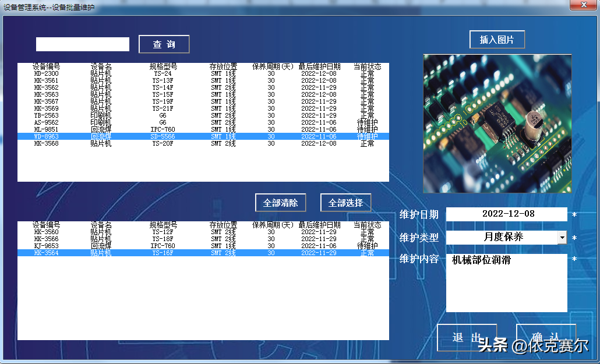Select row HL-9851 in upper list
The height and width of the screenshot is (364, 600).
pyautogui.click(x=203, y=129)
